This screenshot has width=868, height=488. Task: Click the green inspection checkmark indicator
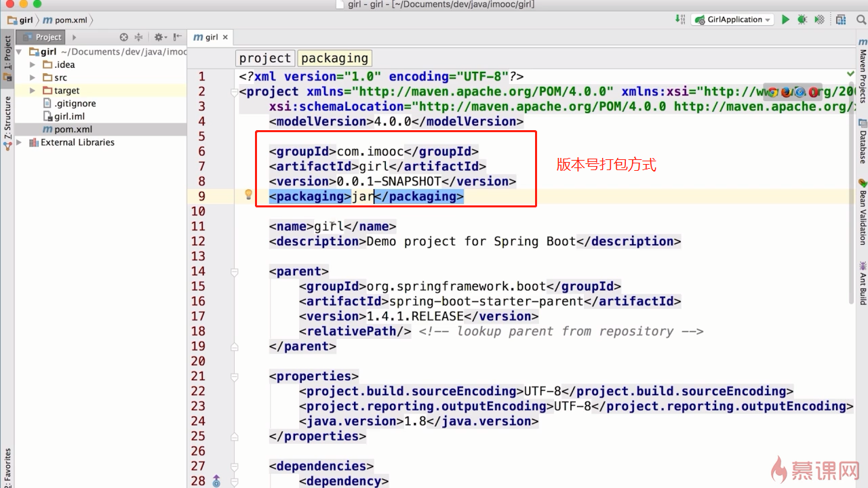(850, 74)
